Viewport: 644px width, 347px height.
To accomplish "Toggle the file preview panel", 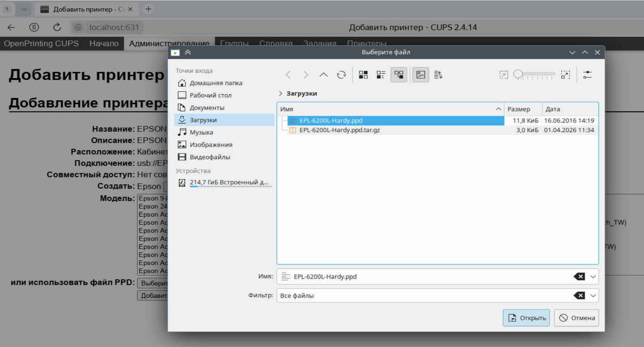I will (420, 75).
